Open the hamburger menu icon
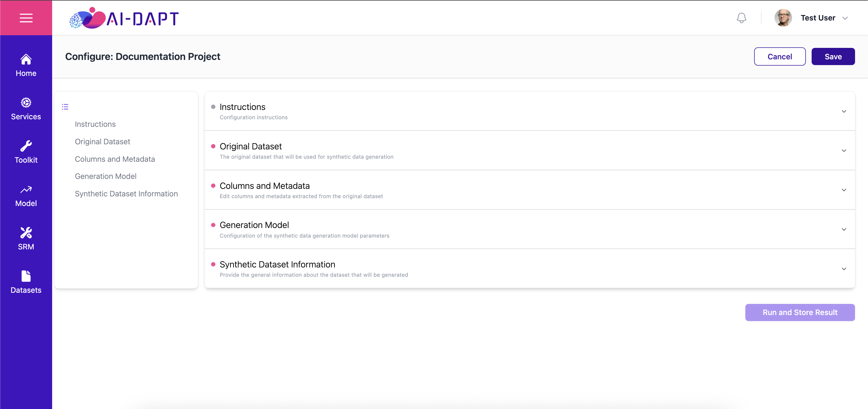The image size is (868, 409). (x=26, y=18)
